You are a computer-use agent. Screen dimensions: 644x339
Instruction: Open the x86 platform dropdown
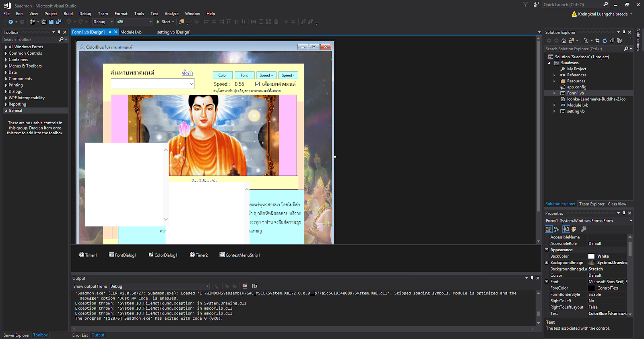click(134, 22)
